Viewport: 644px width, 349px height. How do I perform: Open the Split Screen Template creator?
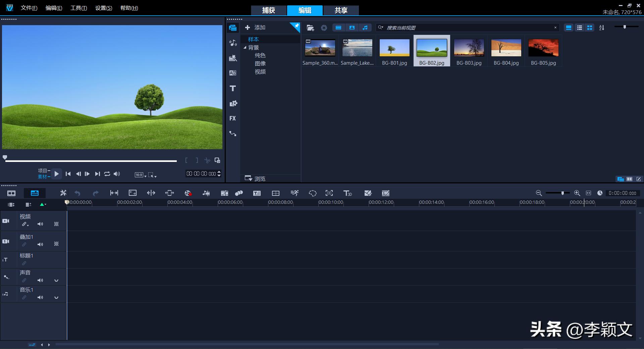coord(275,193)
